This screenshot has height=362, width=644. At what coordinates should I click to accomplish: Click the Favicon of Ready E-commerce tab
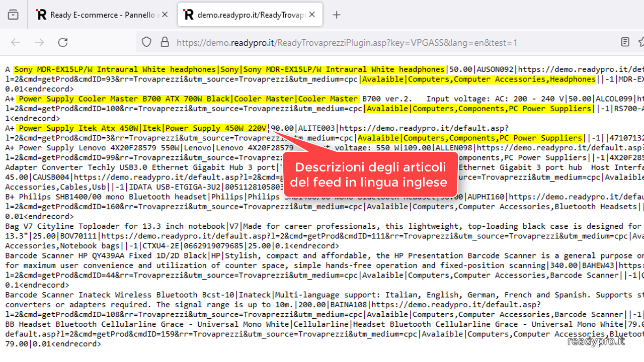click(x=41, y=15)
